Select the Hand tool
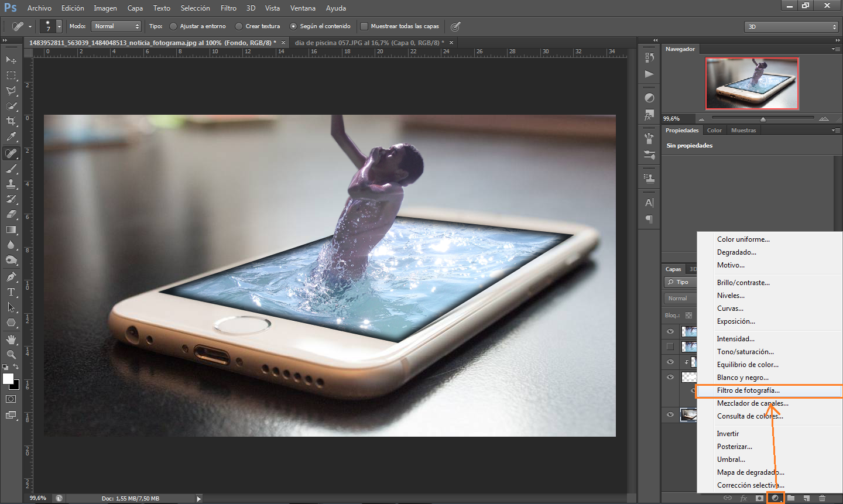Viewport: 843px width, 504px height. [11, 340]
